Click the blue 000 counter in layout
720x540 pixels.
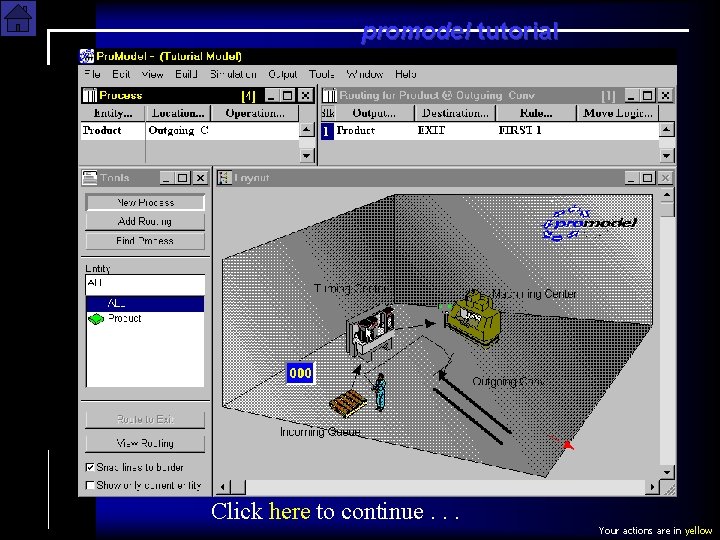point(300,373)
